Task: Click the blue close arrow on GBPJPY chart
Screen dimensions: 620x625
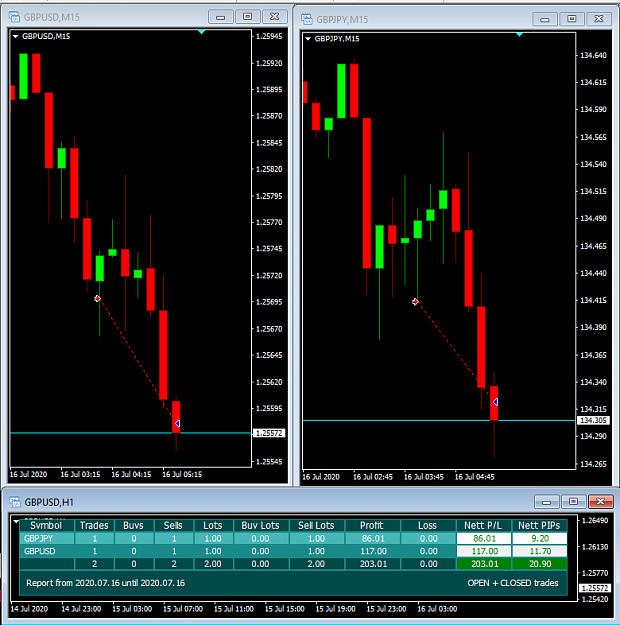Action: (x=495, y=402)
